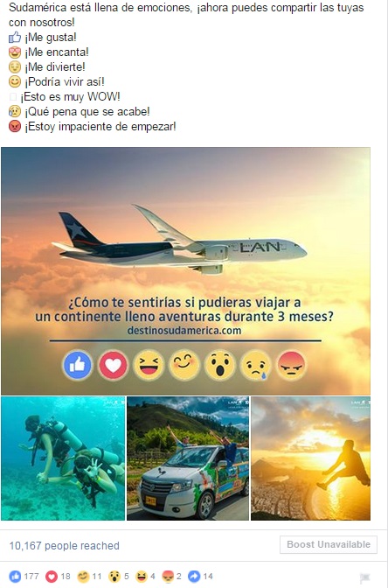Open the colorful van photo thumbnail
Image resolution: width=388 pixels, height=588 pixels.
tap(188, 458)
